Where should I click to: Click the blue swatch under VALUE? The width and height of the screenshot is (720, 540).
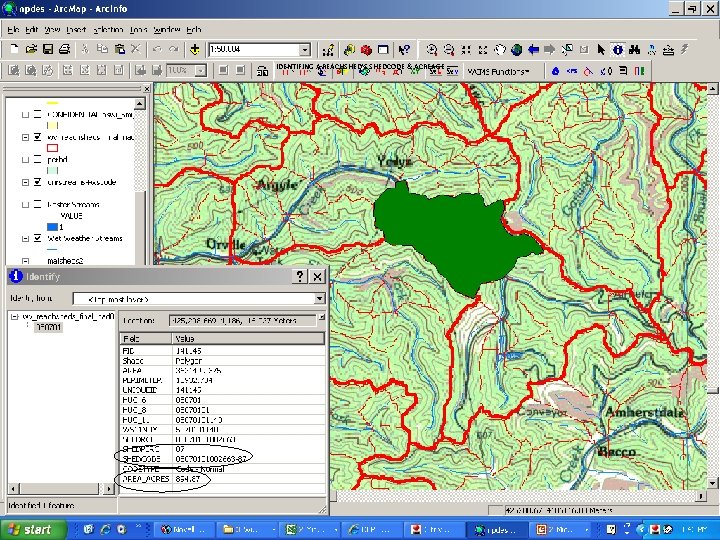pos(53,226)
